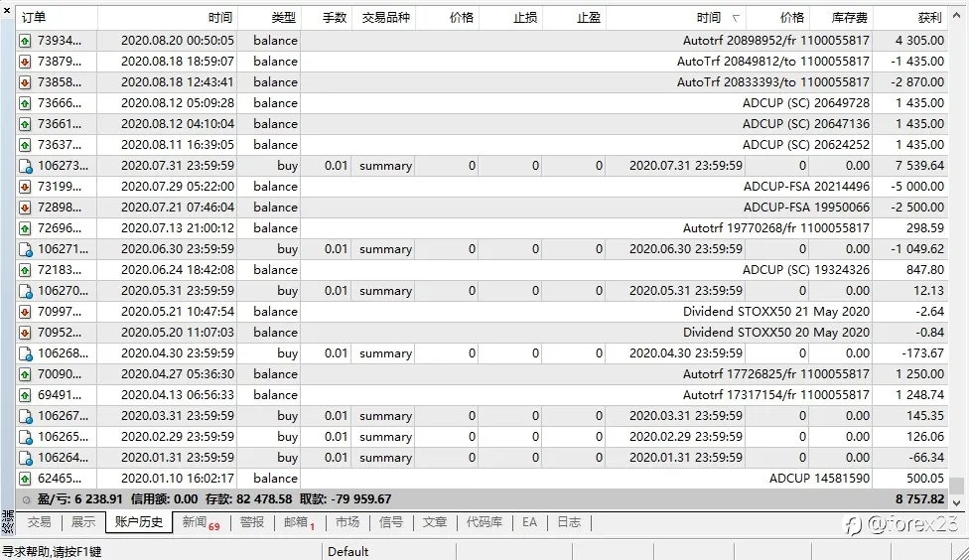The image size is (969, 560).
Task: Click the deposit icon of order 73666
Action: click(25, 103)
